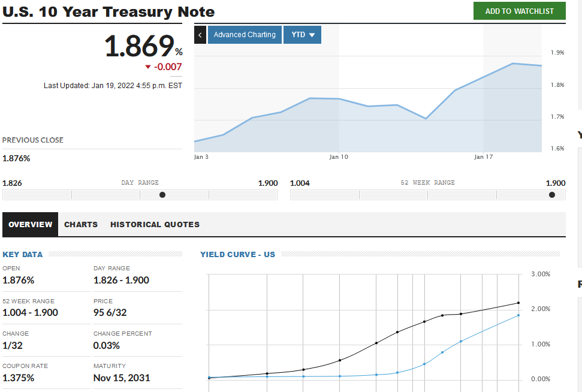
Task: Click the Change value 1/32
Action: click(x=12, y=346)
